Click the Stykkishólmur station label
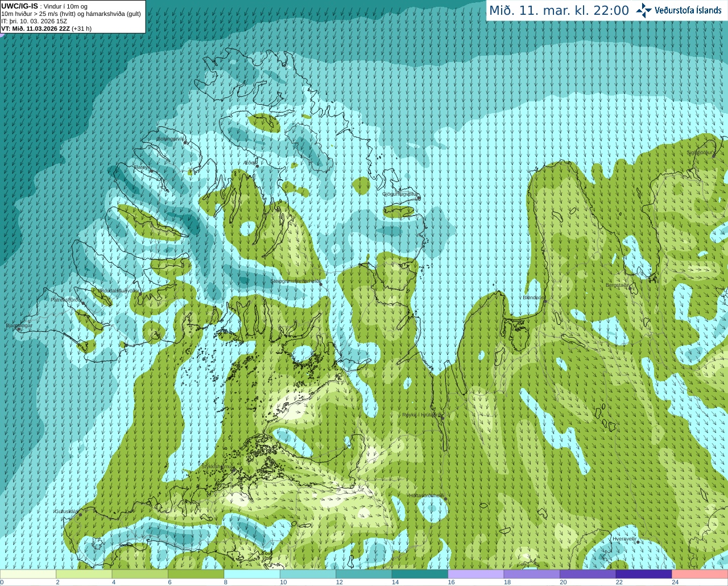This screenshot has height=586, width=728. pyautogui.click(x=218, y=467)
